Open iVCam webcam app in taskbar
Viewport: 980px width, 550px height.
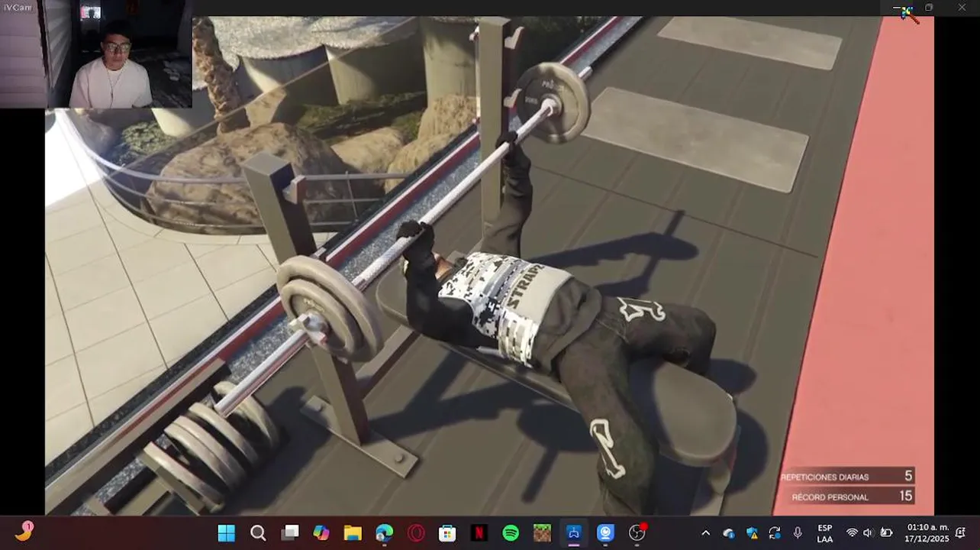click(605, 532)
